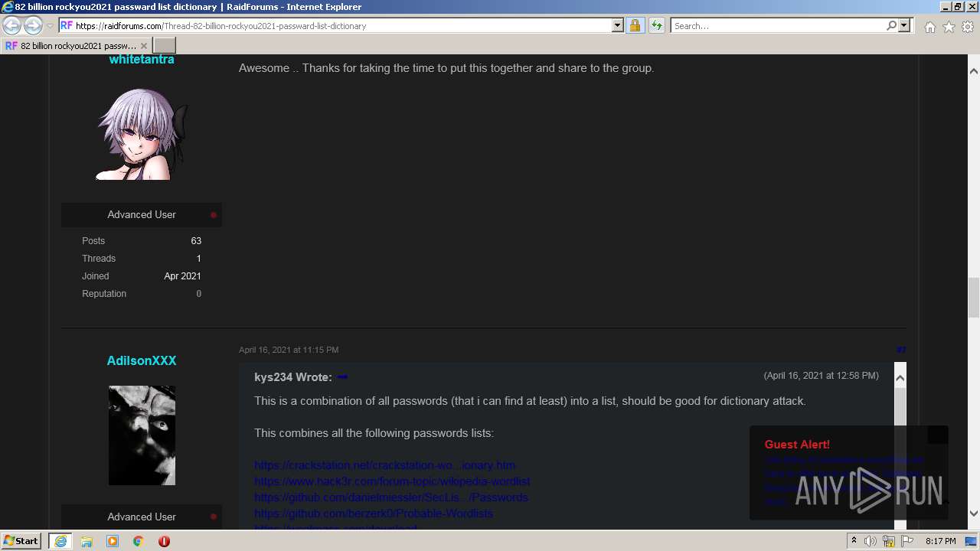This screenshot has height=551, width=980.
Task: Click the page scrollbar up arrow
Action: click(974, 70)
